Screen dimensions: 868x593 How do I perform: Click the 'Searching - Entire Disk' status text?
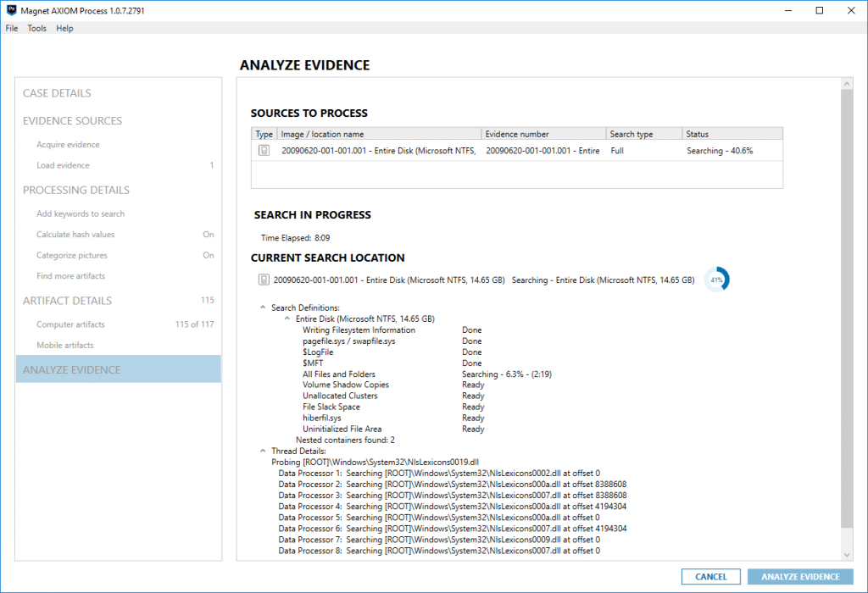click(603, 280)
